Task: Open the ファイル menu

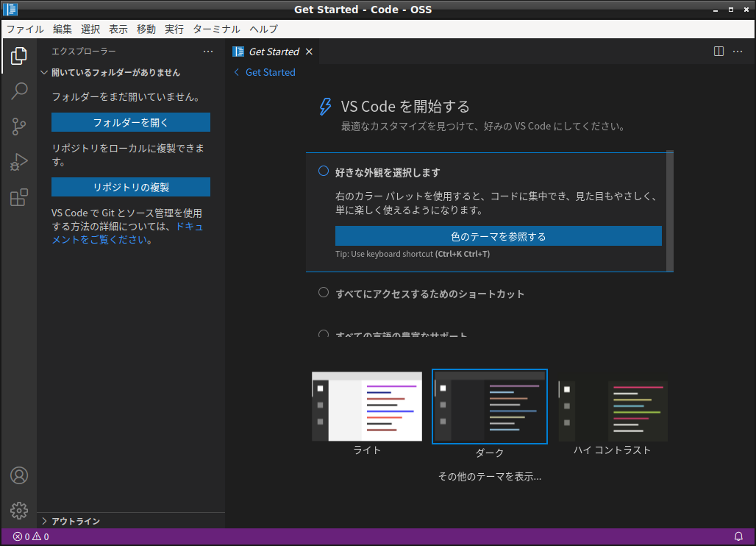Action: [x=25, y=29]
